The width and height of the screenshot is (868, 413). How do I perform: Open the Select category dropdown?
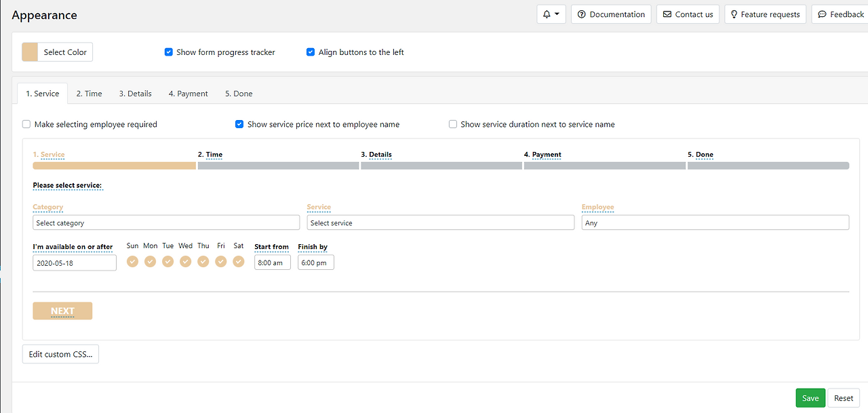pyautogui.click(x=166, y=223)
